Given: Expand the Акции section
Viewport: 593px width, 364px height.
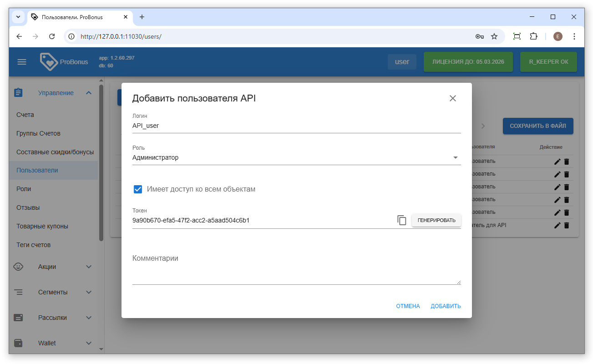Looking at the screenshot, I should [x=89, y=267].
